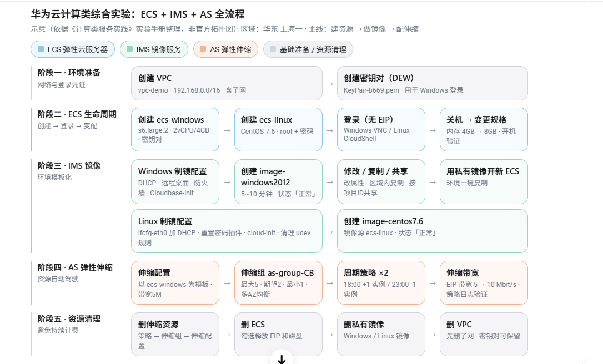Click the 策略 → 伸缩组 → 伸缩配置 text
The width and height of the screenshot is (603, 364).
[175, 341]
